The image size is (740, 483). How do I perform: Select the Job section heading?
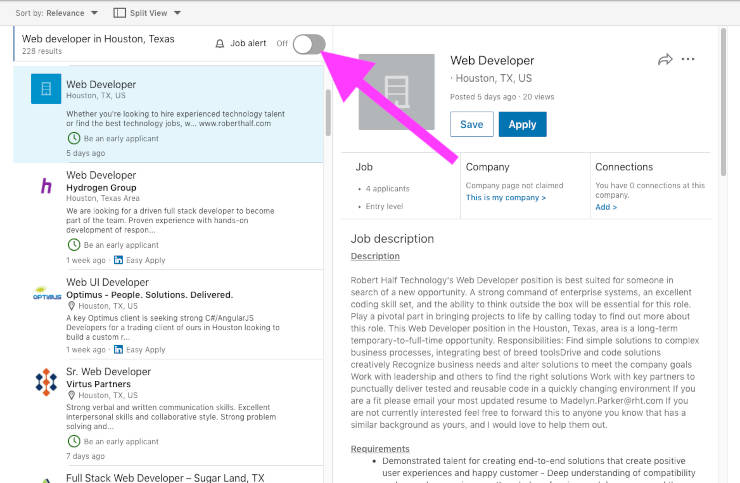click(364, 167)
